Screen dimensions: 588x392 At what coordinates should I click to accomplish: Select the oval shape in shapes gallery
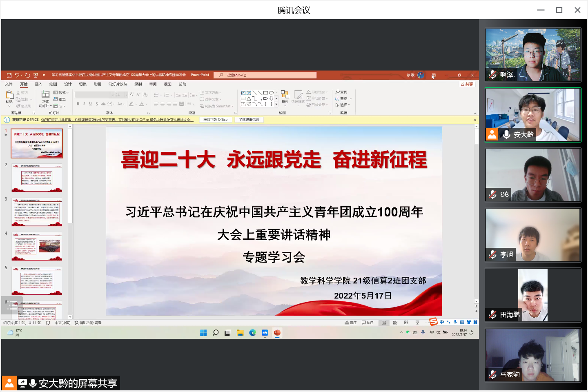click(271, 93)
